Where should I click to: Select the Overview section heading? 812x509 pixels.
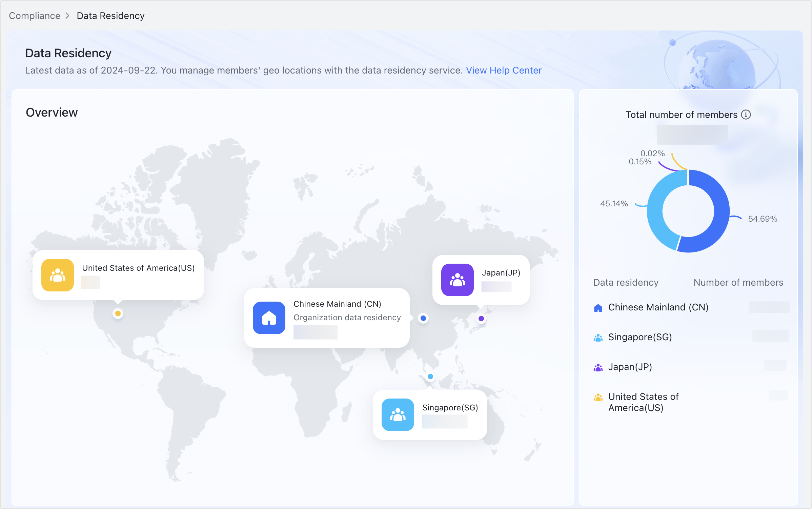pyautogui.click(x=52, y=112)
